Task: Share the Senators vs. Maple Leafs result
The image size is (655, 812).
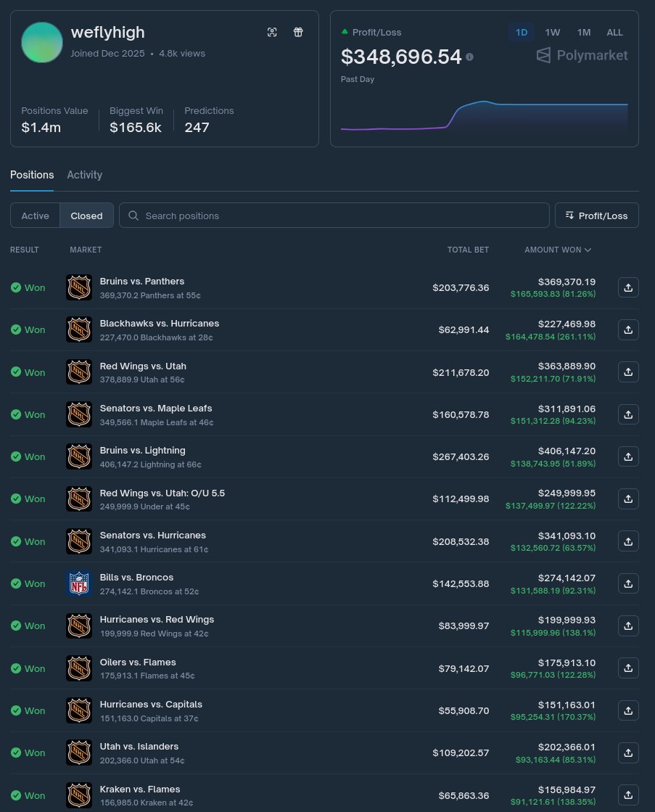Action: click(628, 414)
